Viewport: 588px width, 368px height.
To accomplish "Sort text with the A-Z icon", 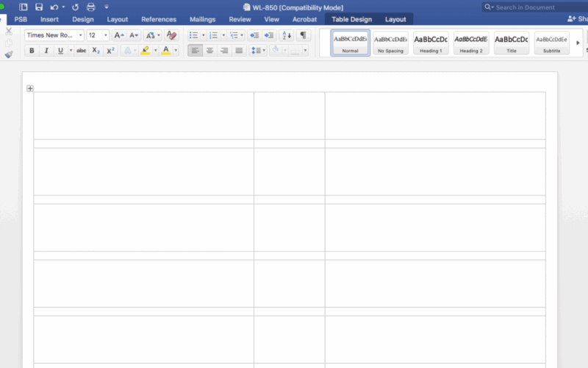I will pyautogui.click(x=287, y=35).
